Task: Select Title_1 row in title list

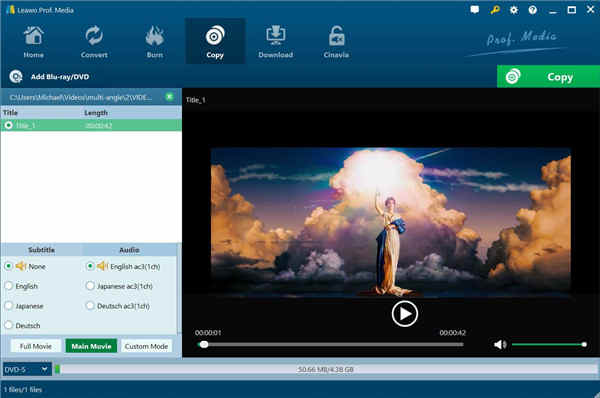Action: click(91, 125)
